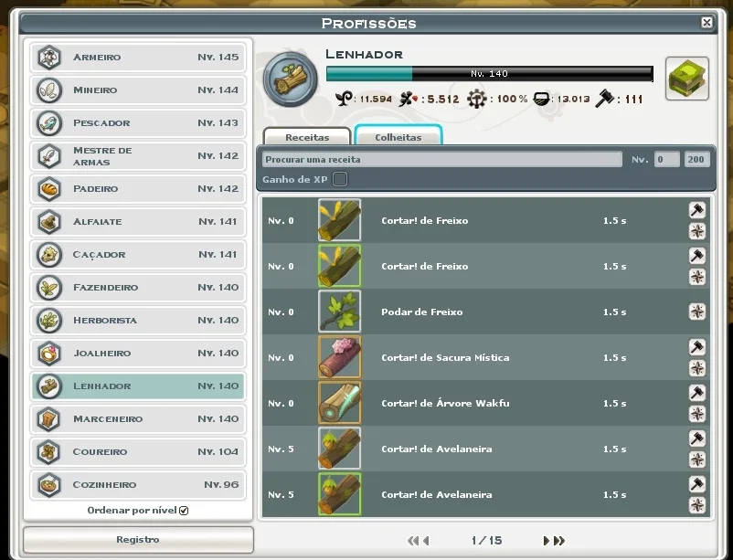The image size is (733, 560).
Task: Click the plant stat icon beside 11.594
Action: click(x=344, y=99)
